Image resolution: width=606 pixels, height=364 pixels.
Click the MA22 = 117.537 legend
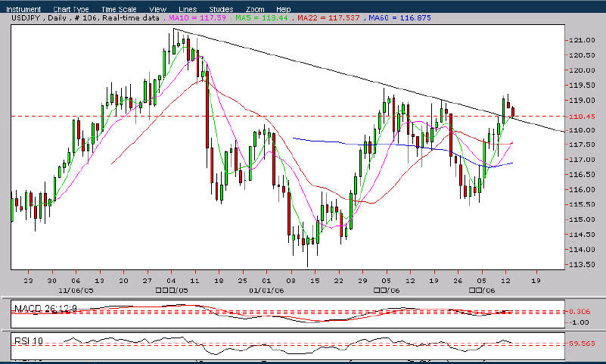(328, 17)
